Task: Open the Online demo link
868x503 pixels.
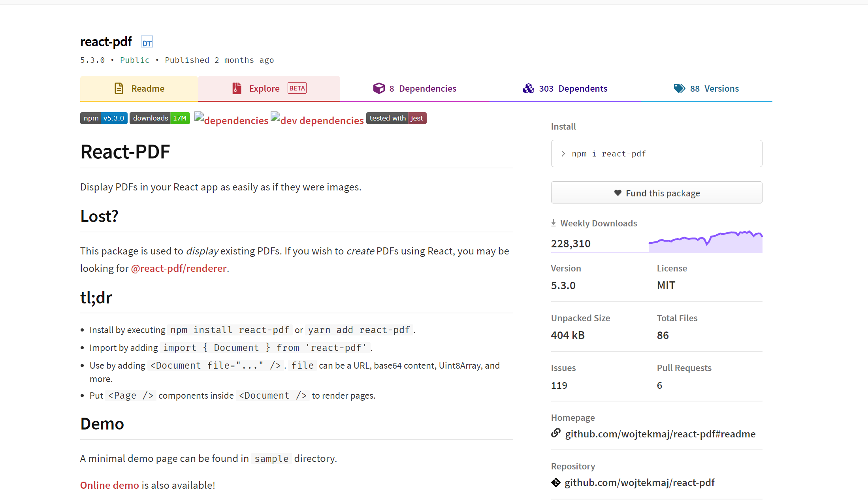Action: (109, 485)
